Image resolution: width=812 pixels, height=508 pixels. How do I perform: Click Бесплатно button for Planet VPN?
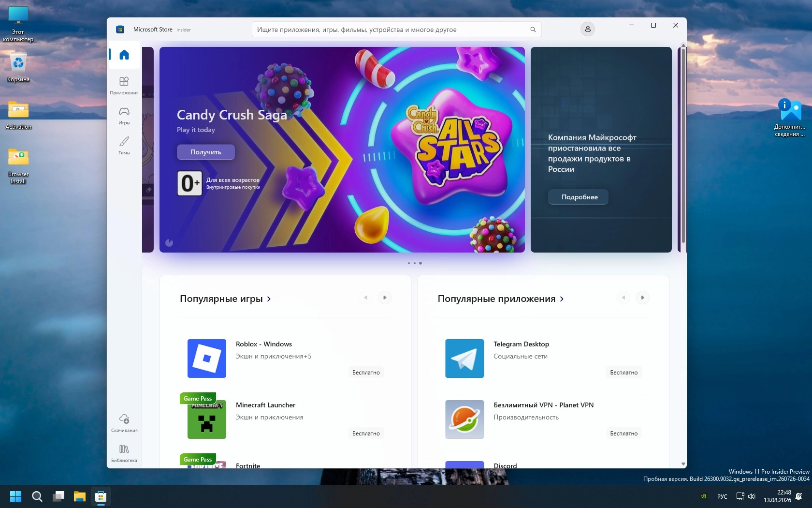[x=623, y=433]
